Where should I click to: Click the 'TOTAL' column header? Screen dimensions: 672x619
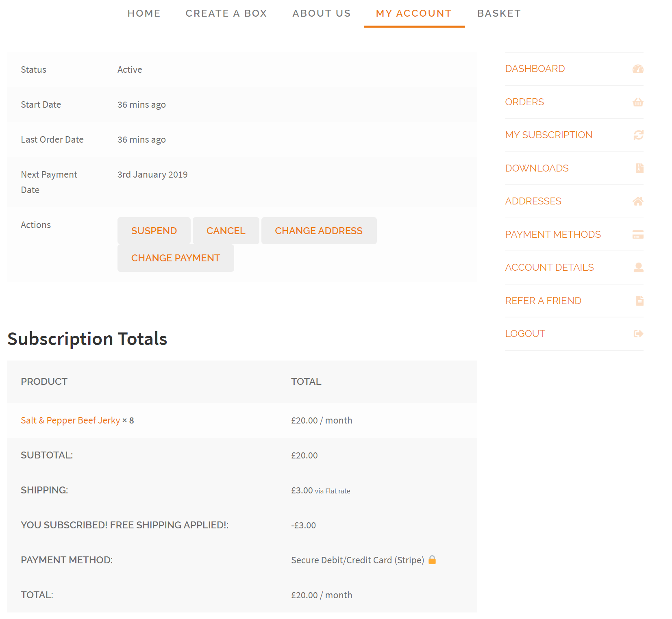pos(306,382)
